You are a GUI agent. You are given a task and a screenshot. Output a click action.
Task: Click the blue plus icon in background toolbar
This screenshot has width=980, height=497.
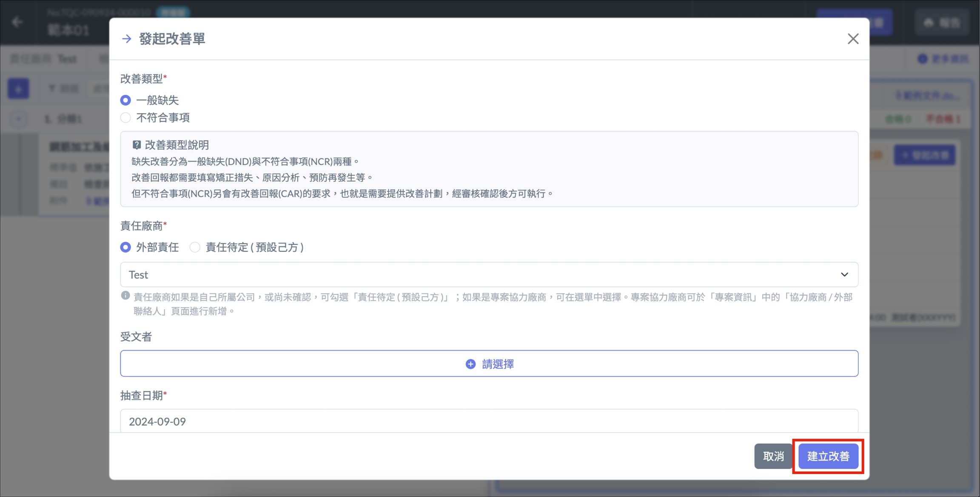pyautogui.click(x=18, y=89)
